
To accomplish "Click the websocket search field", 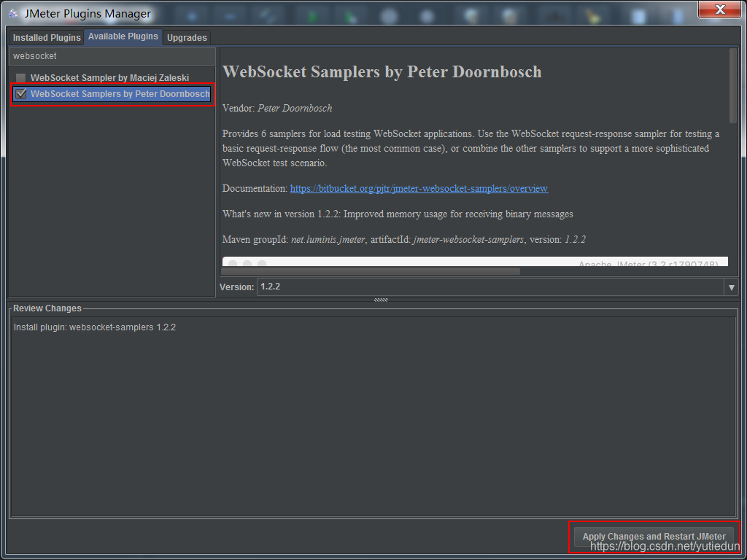I will click(109, 56).
